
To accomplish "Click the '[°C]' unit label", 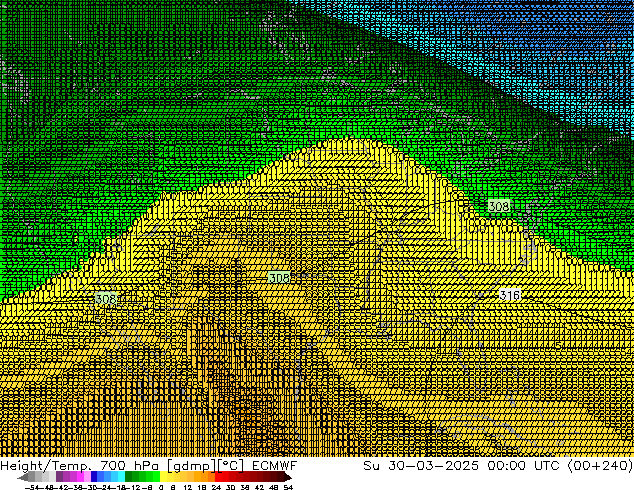I will click(230, 466).
